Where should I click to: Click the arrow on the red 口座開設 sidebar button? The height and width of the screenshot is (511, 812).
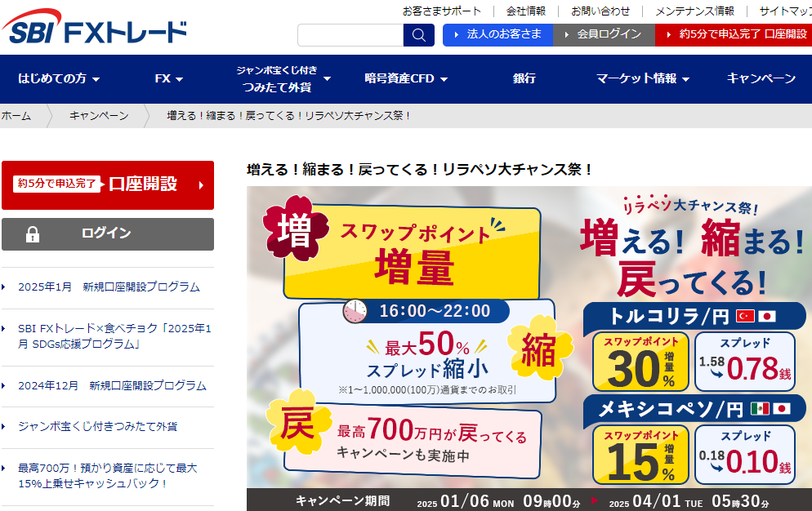click(x=202, y=185)
